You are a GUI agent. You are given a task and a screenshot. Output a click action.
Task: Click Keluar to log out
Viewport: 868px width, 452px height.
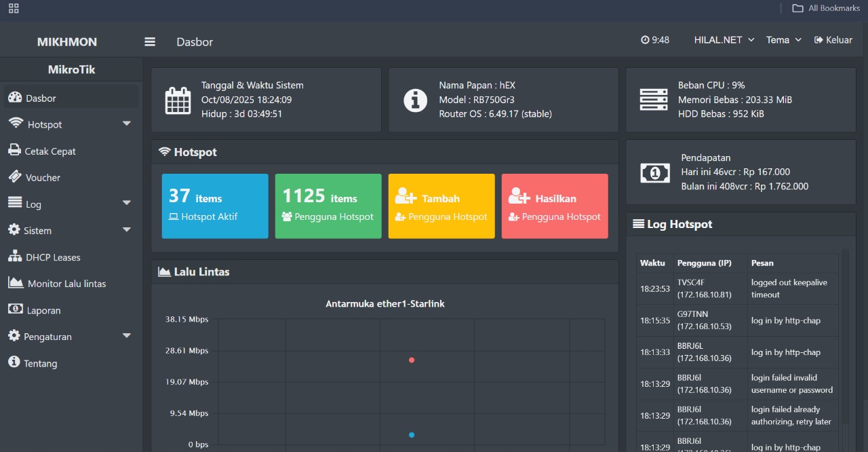pos(833,40)
